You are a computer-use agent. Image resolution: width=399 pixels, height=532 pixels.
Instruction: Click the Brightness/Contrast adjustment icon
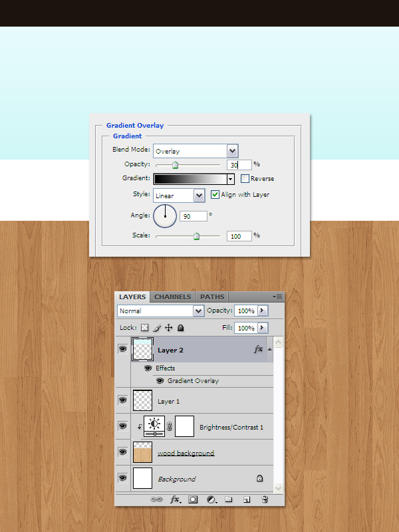(x=154, y=426)
